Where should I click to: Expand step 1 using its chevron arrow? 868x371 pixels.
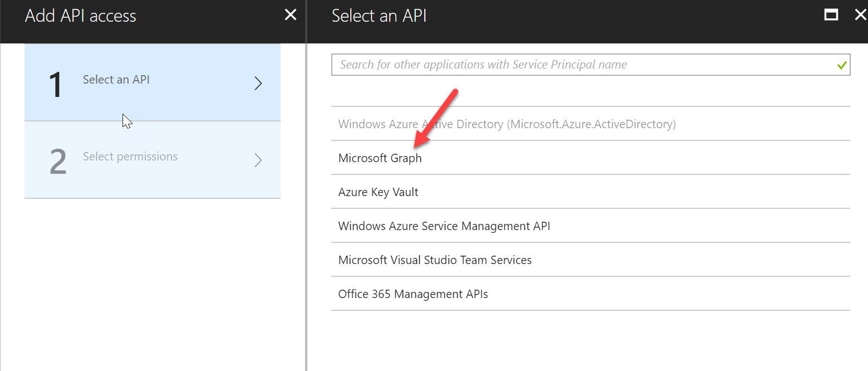click(x=258, y=84)
